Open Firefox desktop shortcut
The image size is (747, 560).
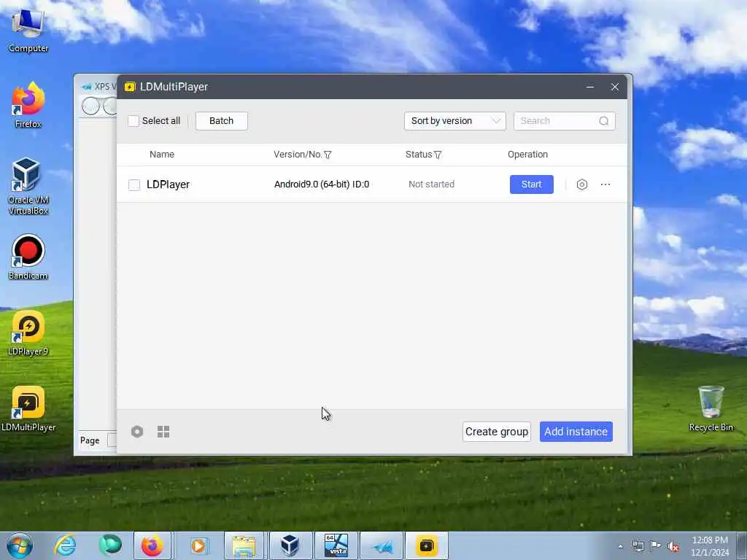pyautogui.click(x=28, y=105)
